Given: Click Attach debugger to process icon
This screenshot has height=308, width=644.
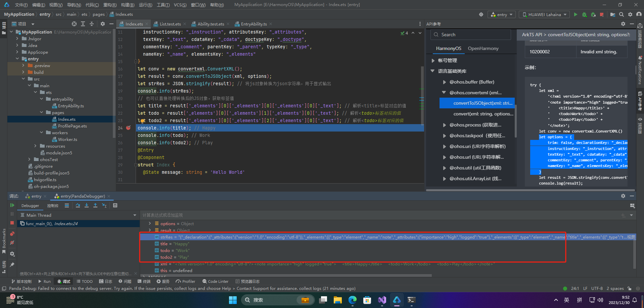Looking at the screenshot, I should click(593, 14).
